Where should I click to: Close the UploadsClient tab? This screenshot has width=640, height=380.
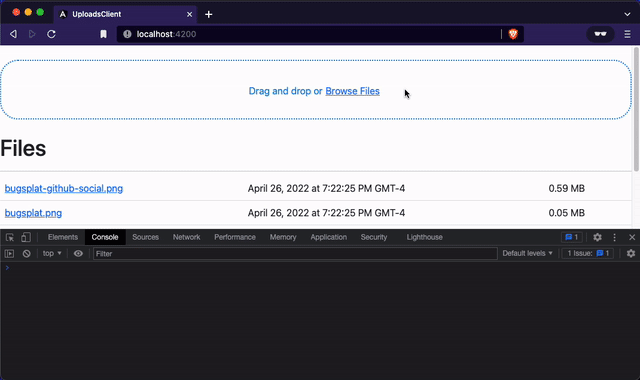pyautogui.click(x=189, y=14)
